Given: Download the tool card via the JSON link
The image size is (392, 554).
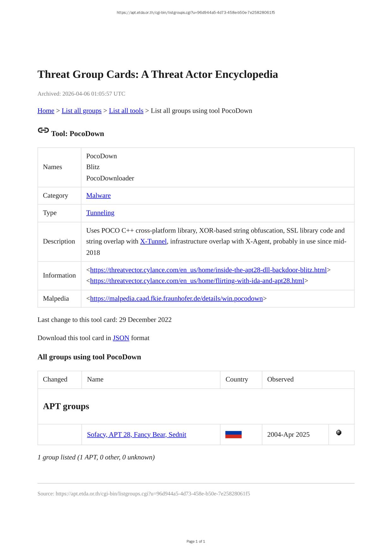Looking at the screenshot, I should click(121, 338).
